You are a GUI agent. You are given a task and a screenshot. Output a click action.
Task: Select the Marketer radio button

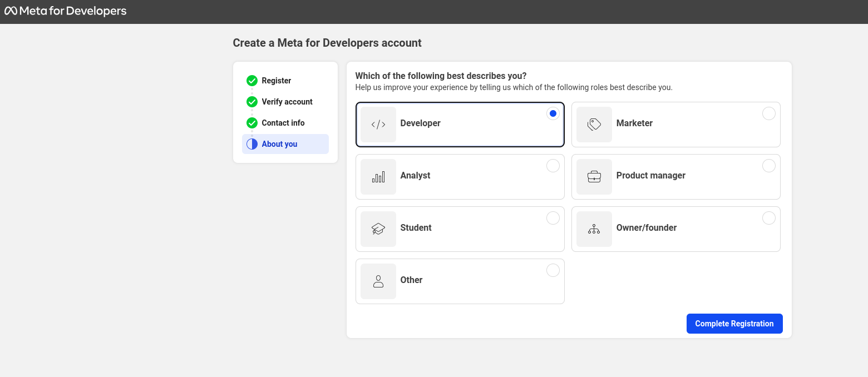coord(769,113)
